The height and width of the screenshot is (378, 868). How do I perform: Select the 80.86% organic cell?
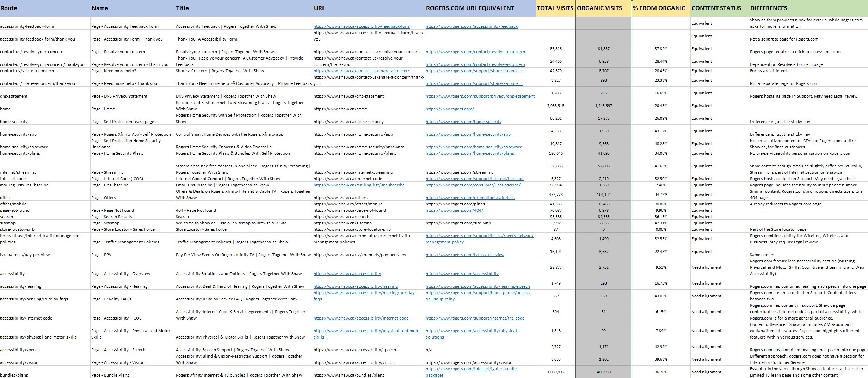point(661,204)
